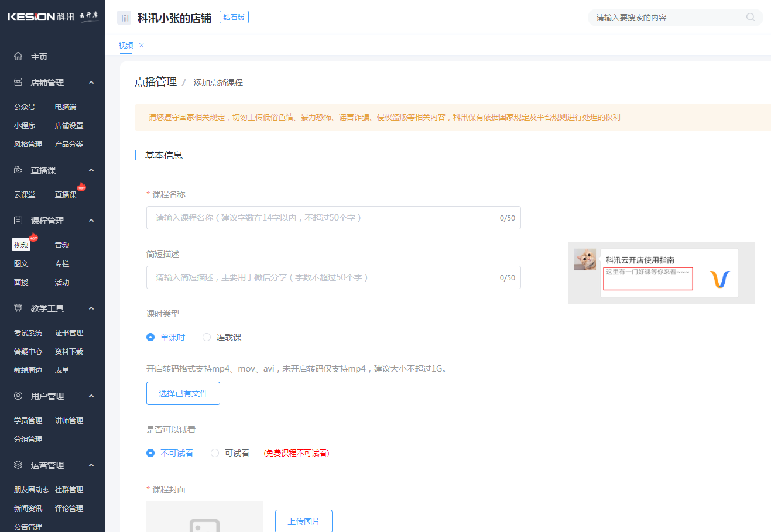This screenshot has width=771, height=532.
Task: Click the 上传图片 button
Action: [303, 520]
